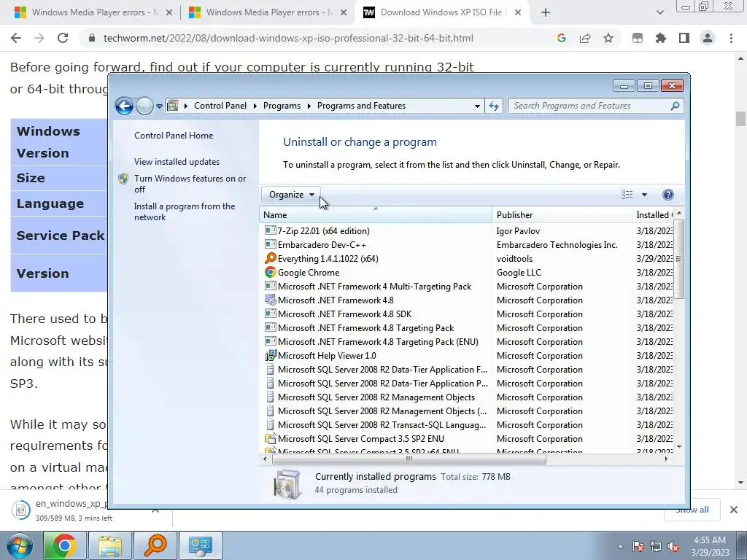Click the share page icon in Chrome
The height and width of the screenshot is (560, 747).
point(584,38)
